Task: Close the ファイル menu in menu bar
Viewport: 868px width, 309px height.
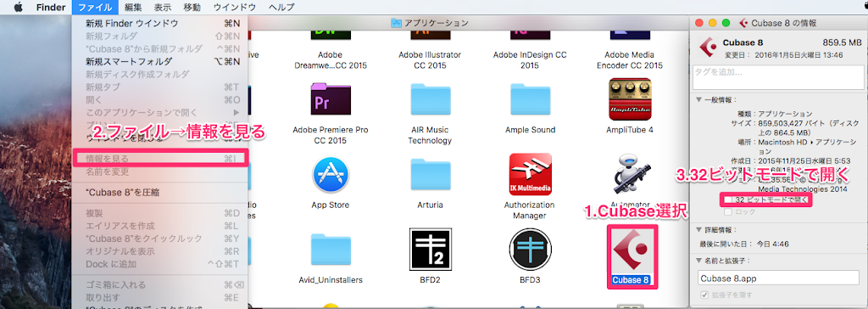Action: [95, 7]
